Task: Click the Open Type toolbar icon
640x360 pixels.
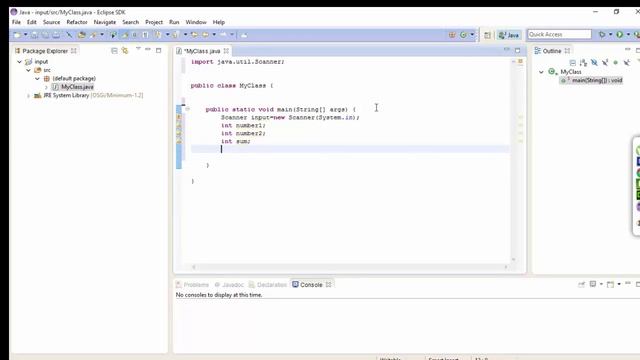Action: click(82, 35)
